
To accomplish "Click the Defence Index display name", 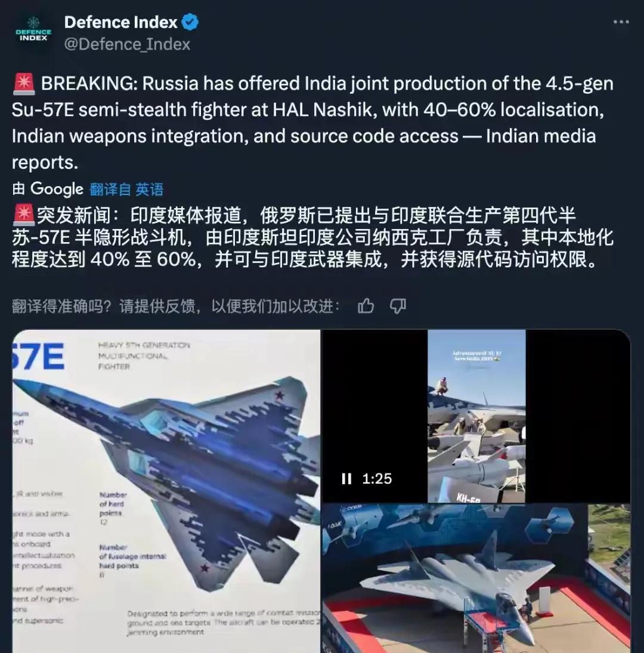I will (x=120, y=22).
